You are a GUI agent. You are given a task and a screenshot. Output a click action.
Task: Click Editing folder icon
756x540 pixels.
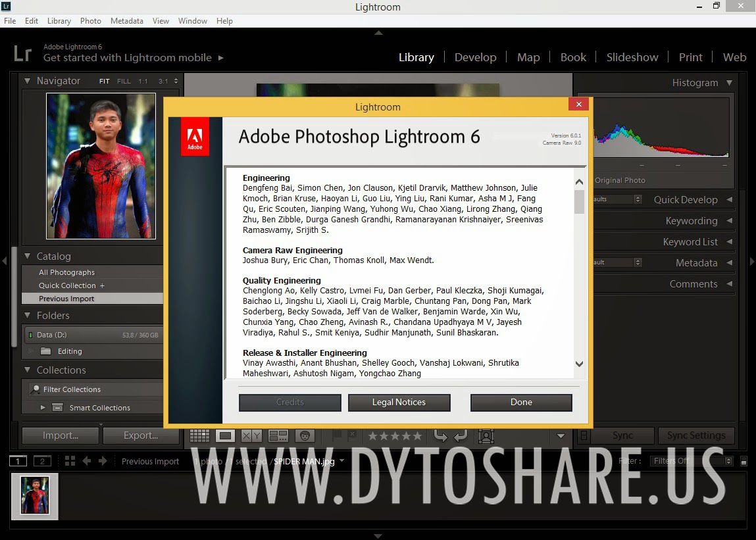[x=46, y=351]
